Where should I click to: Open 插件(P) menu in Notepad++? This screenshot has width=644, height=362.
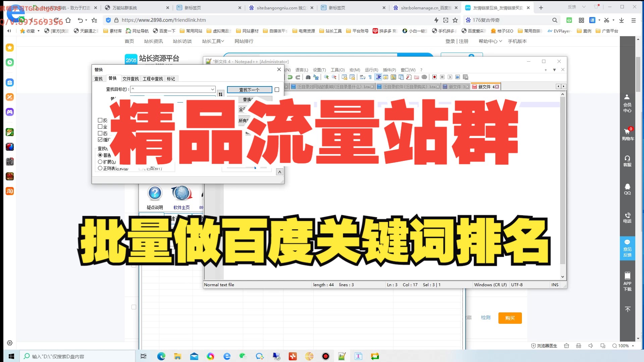point(389,70)
